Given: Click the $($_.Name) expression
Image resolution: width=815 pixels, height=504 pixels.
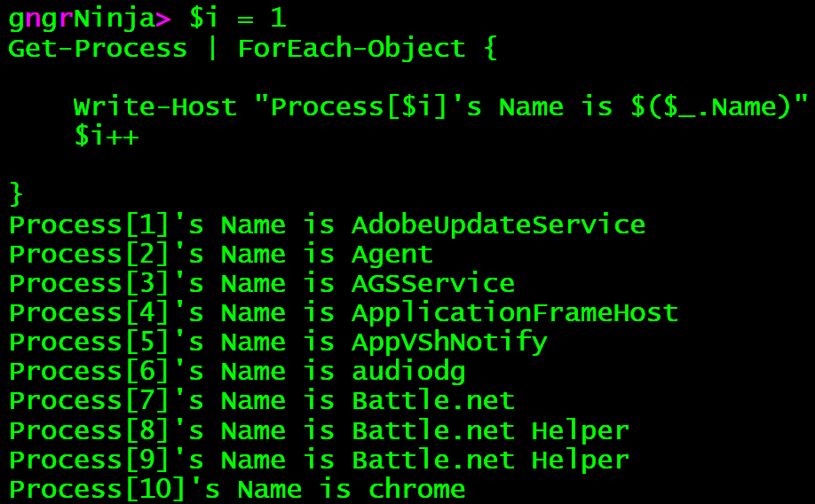Looking at the screenshot, I should (x=719, y=106).
